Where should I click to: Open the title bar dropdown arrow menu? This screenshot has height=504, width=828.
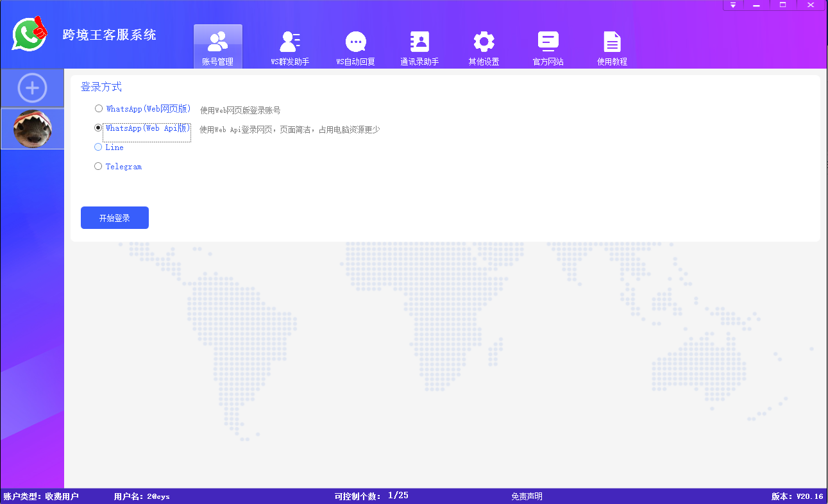tap(733, 5)
